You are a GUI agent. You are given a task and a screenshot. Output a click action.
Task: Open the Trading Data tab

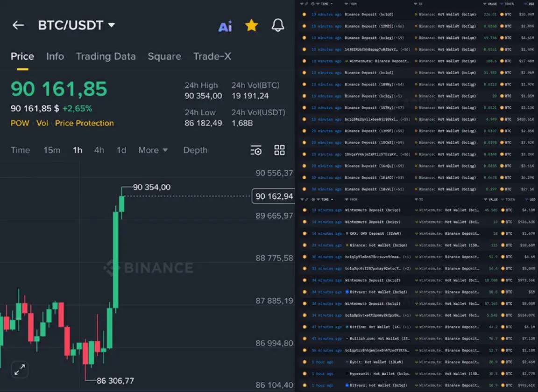coord(106,56)
